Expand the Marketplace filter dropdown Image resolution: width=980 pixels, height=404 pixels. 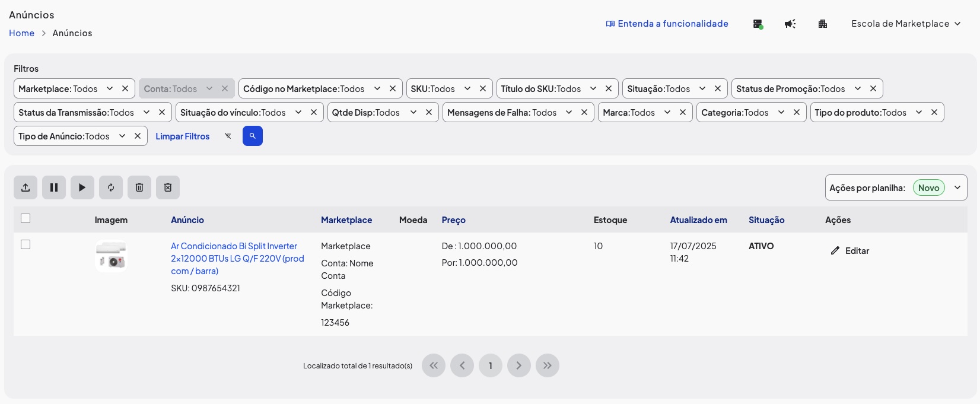click(110, 88)
